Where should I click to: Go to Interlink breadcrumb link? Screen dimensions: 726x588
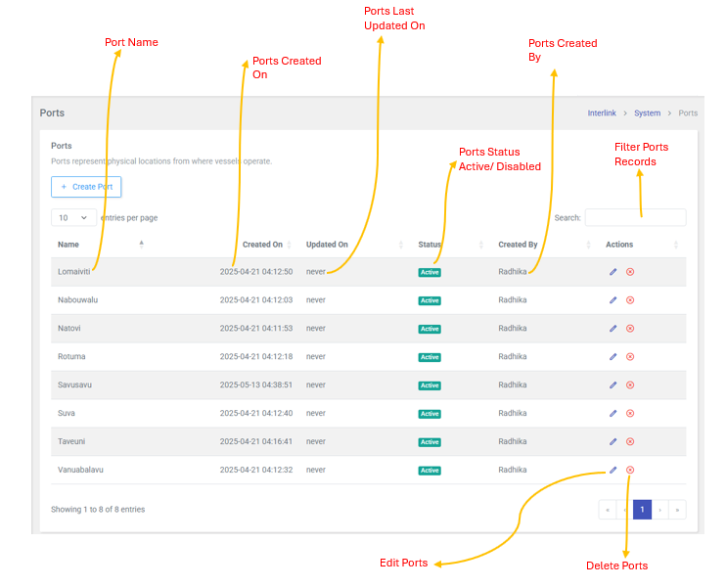click(x=602, y=113)
